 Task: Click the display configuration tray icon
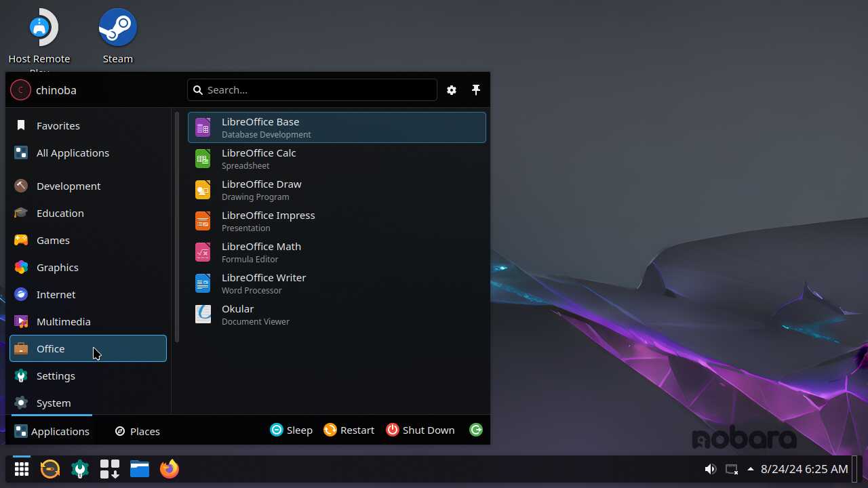[731, 469]
